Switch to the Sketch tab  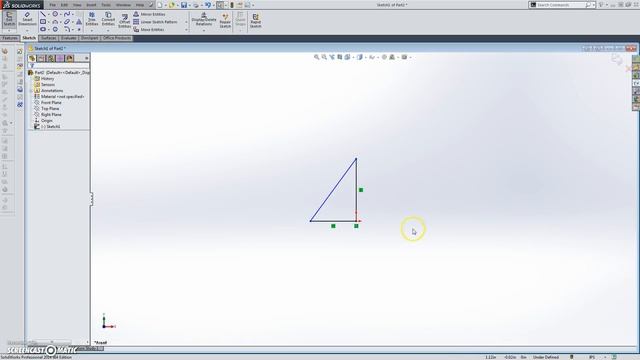point(29,38)
